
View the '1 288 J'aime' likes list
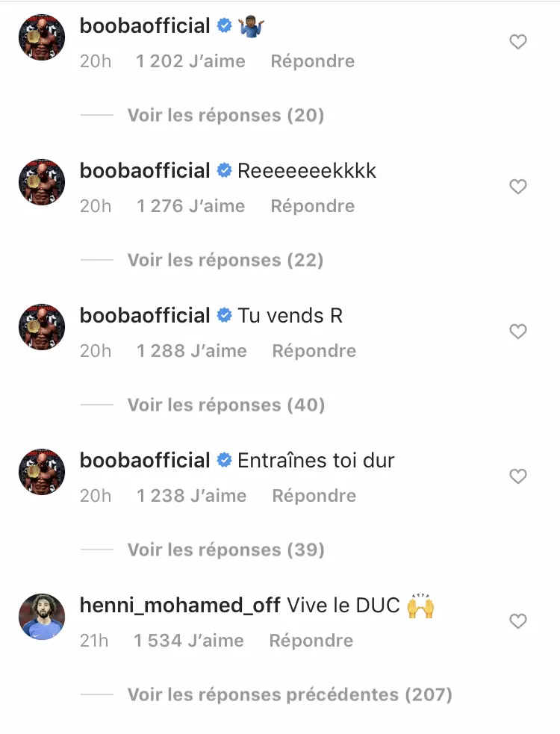tap(191, 351)
